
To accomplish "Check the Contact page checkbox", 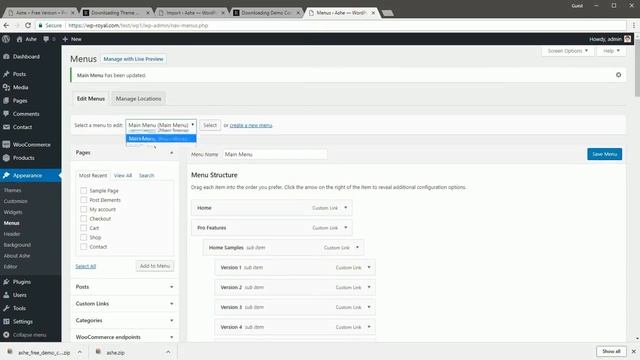I will coord(84,247).
